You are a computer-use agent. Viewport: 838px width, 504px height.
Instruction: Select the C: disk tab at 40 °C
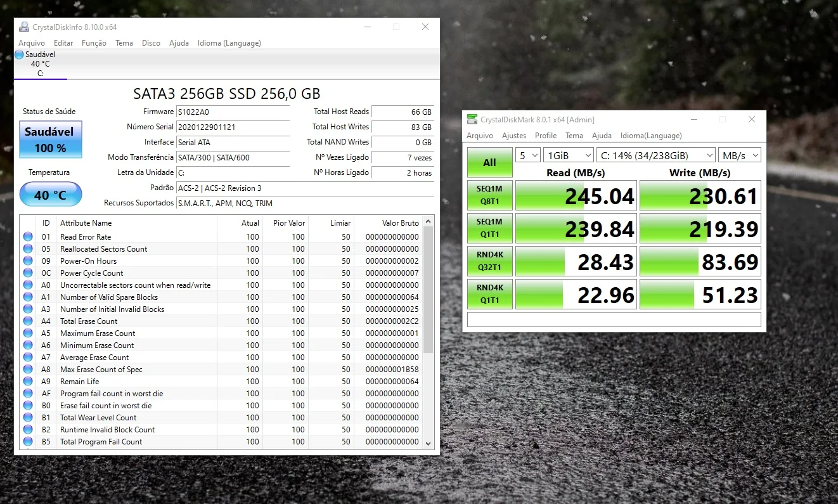41,64
